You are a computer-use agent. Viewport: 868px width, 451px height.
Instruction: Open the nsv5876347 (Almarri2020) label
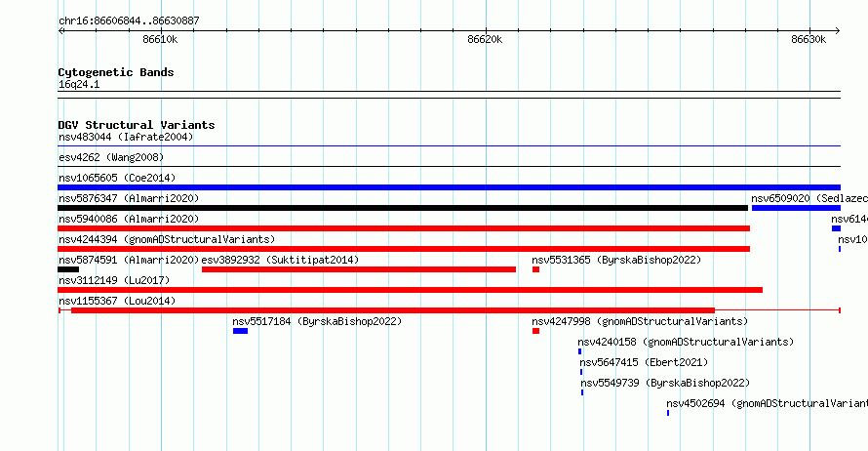(x=129, y=198)
